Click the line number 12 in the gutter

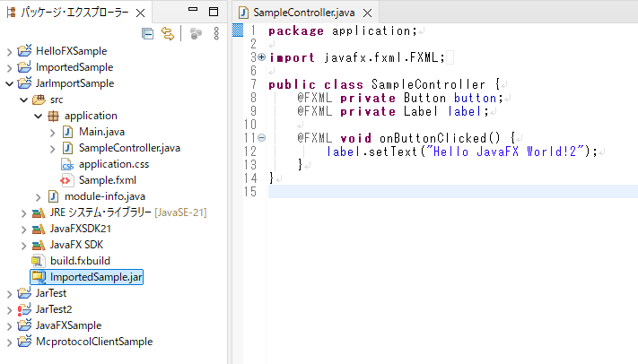pos(250,152)
